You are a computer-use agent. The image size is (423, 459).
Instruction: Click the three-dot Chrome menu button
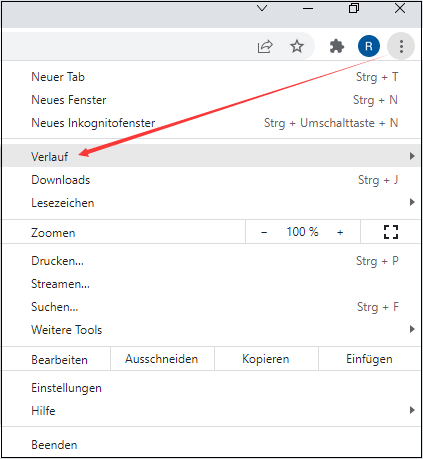(x=401, y=46)
